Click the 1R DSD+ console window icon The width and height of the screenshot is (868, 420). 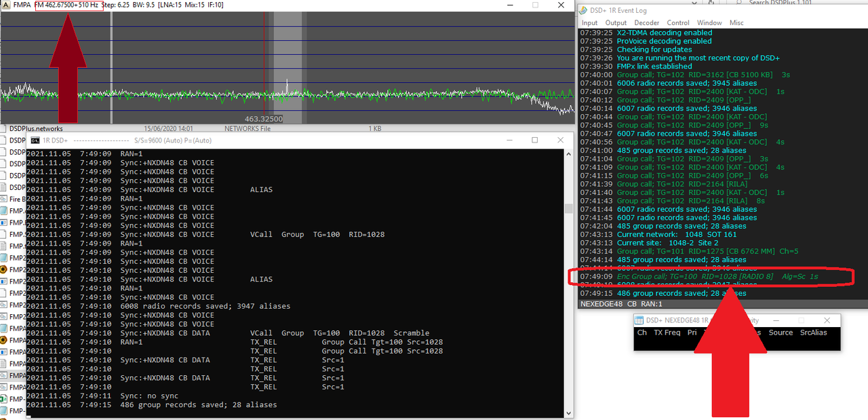tap(35, 140)
